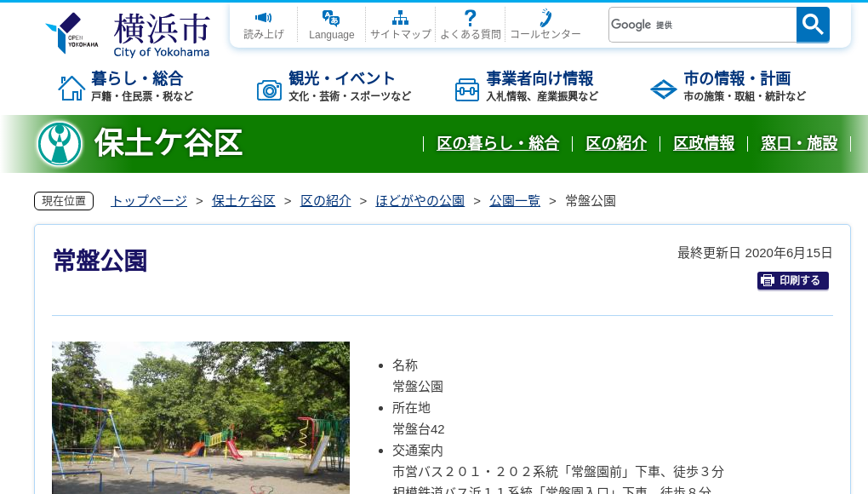Click the park playground photo
This screenshot has width=868, height=494.
201,417
